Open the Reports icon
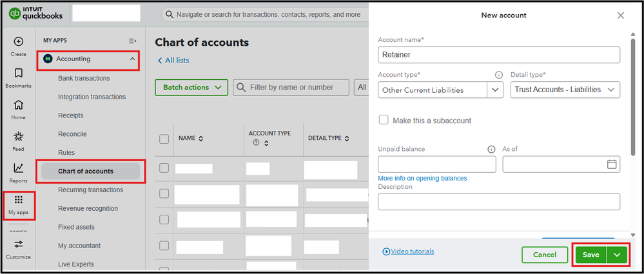 18,168
